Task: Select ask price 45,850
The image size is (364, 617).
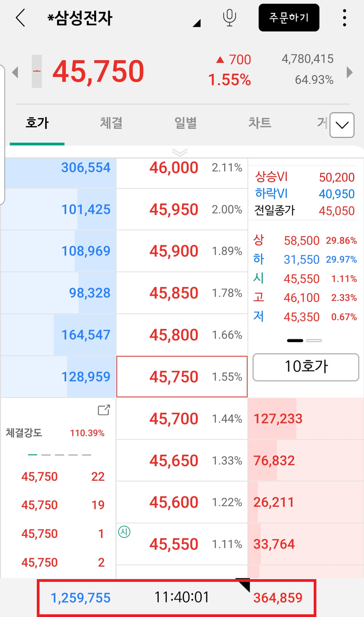Action: (182, 293)
